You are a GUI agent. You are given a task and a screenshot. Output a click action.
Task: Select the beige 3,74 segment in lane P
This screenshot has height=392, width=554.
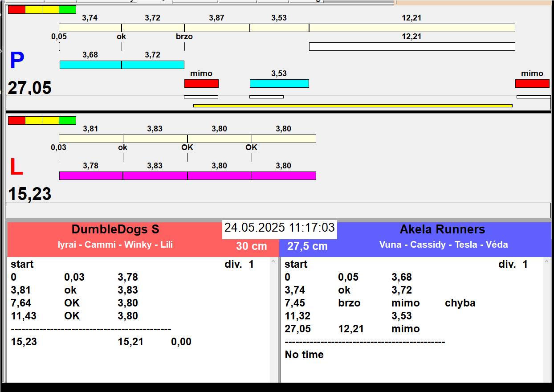(90, 28)
